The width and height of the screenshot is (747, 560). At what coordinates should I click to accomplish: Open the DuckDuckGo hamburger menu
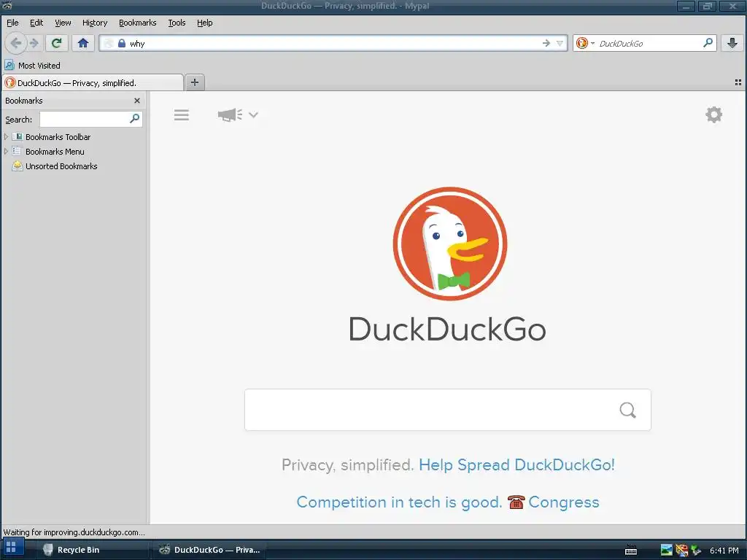[182, 114]
